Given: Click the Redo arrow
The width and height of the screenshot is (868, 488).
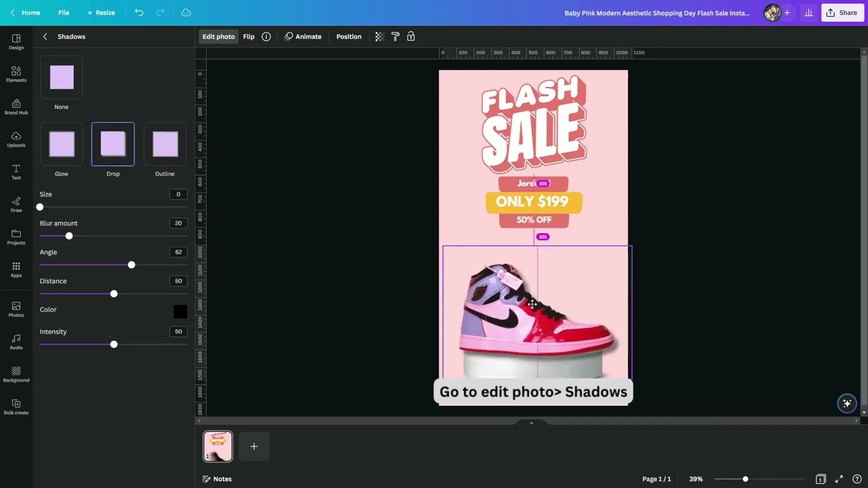Looking at the screenshot, I should tap(160, 12).
